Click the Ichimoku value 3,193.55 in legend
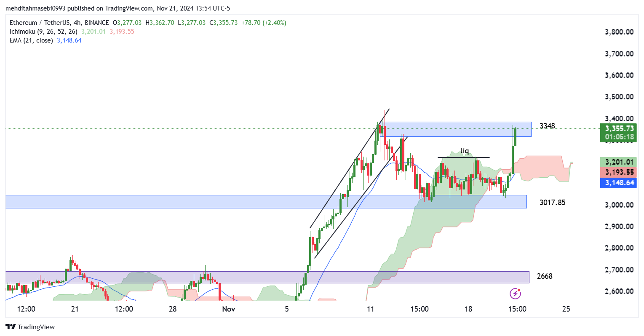 [x=122, y=32]
